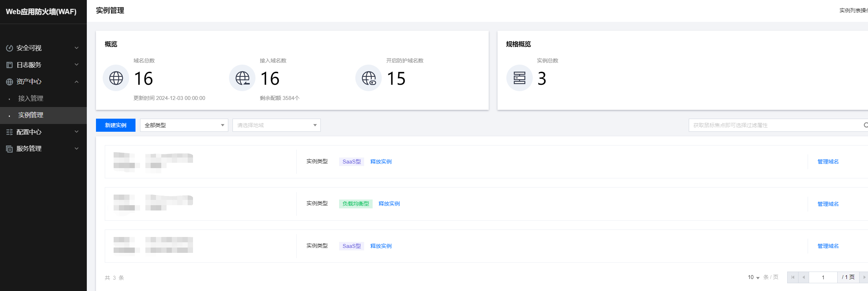Click the search magnifier icon in filter box
Viewport: 868px width, 291px height.
866,125
